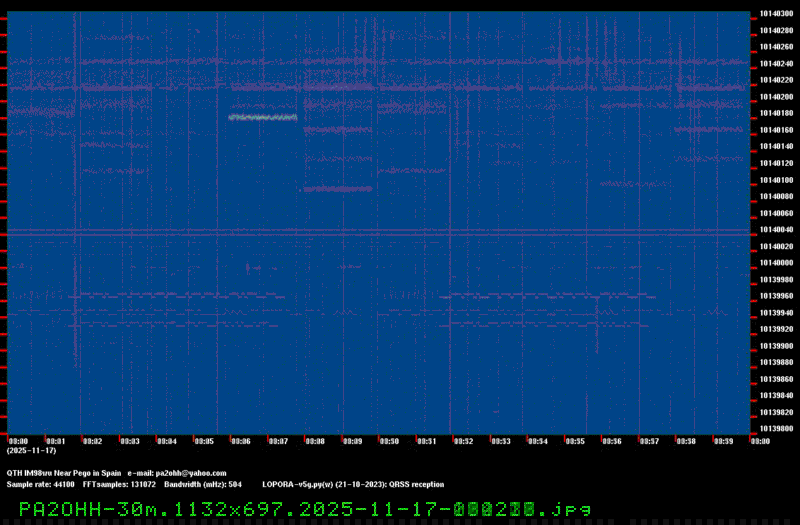The height and width of the screenshot is (525, 800).
Task: Select the 10139900 frequency scale label
Action: 776,345
